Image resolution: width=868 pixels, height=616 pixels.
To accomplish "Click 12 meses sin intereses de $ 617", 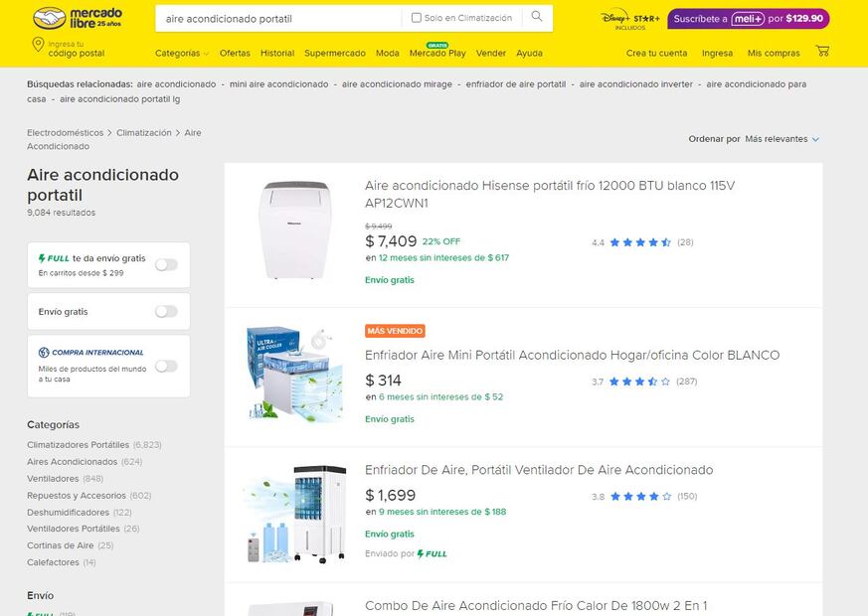I will click(443, 257).
